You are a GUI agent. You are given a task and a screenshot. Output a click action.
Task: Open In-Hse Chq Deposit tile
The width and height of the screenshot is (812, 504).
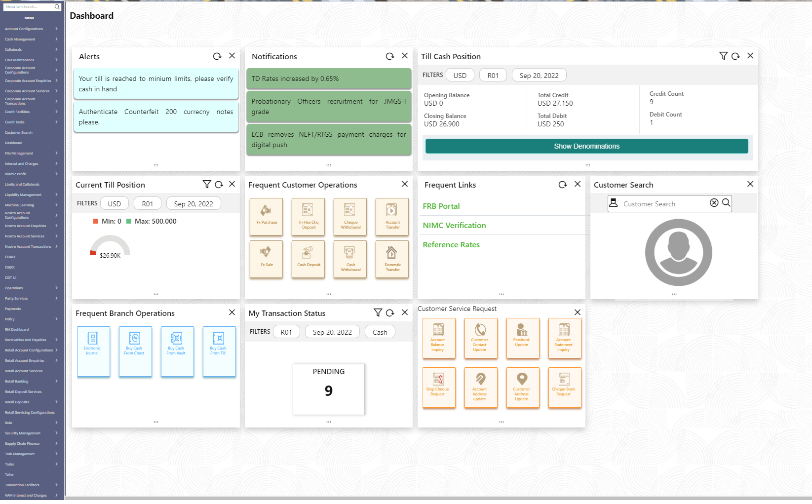(x=309, y=217)
